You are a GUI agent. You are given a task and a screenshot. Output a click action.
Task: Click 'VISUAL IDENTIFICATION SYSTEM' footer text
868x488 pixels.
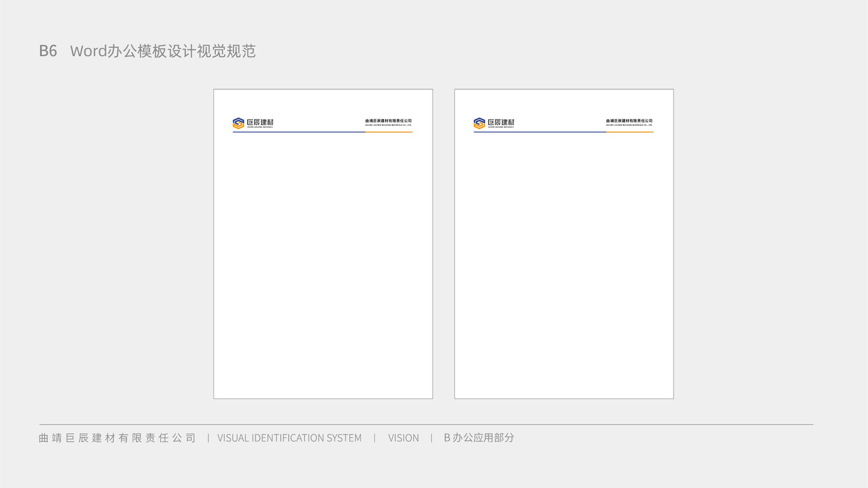(x=289, y=438)
